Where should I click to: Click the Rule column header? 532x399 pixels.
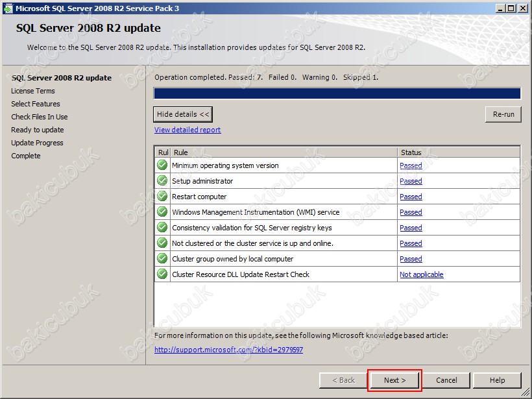[x=284, y=152]
